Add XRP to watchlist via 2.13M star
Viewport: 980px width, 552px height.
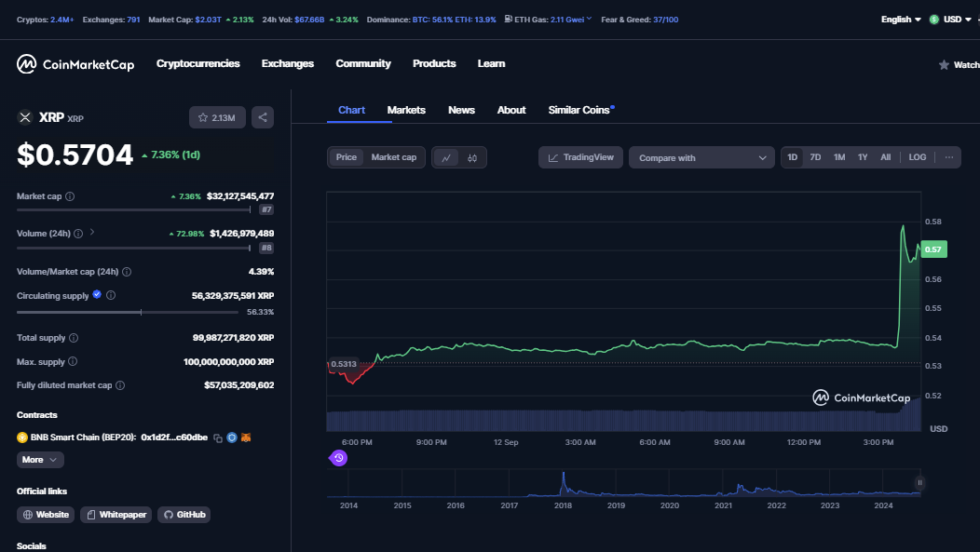217,117
